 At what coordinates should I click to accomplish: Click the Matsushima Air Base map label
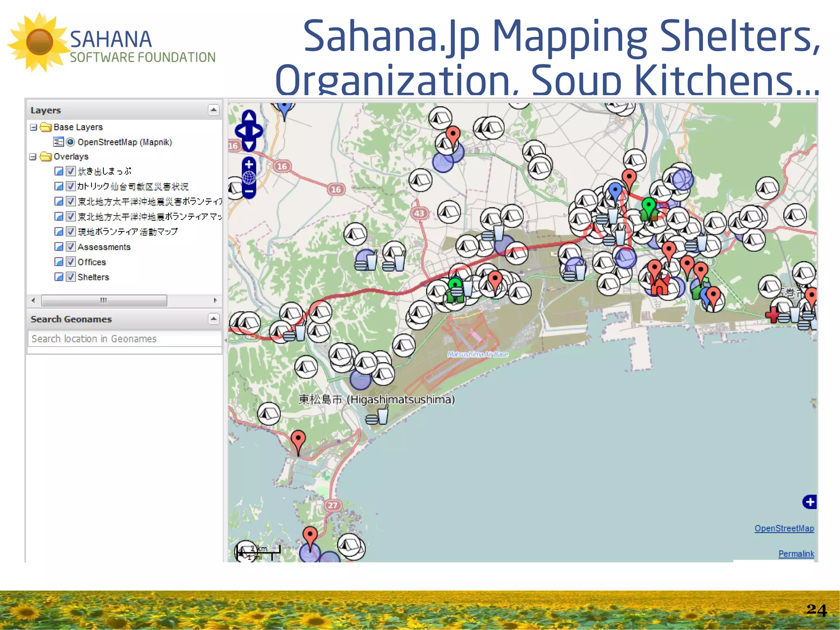coord(478,354)
